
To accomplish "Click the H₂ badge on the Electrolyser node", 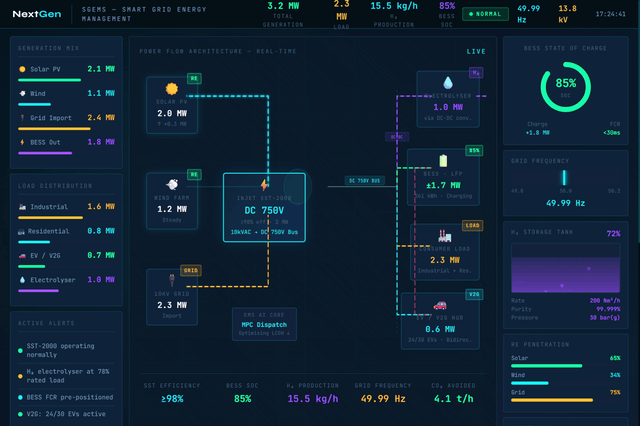I will point(476,73).
